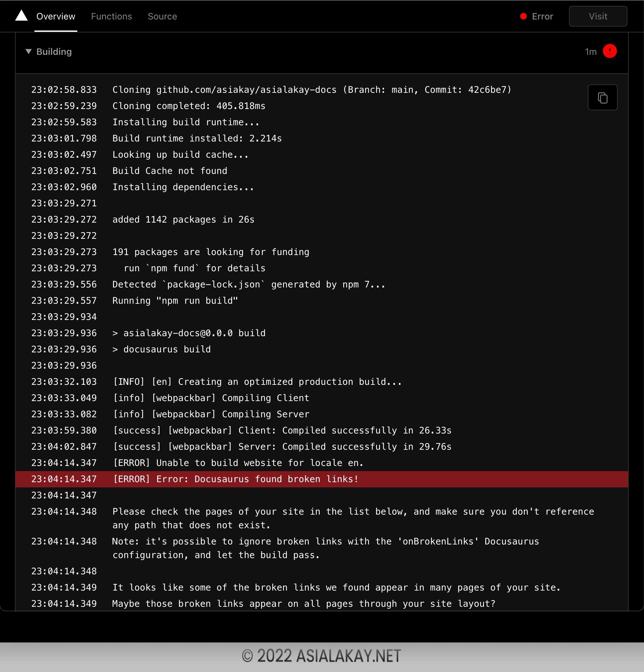Collapse the Building section triangle
The image size is (644, 672).
(29, 51)
